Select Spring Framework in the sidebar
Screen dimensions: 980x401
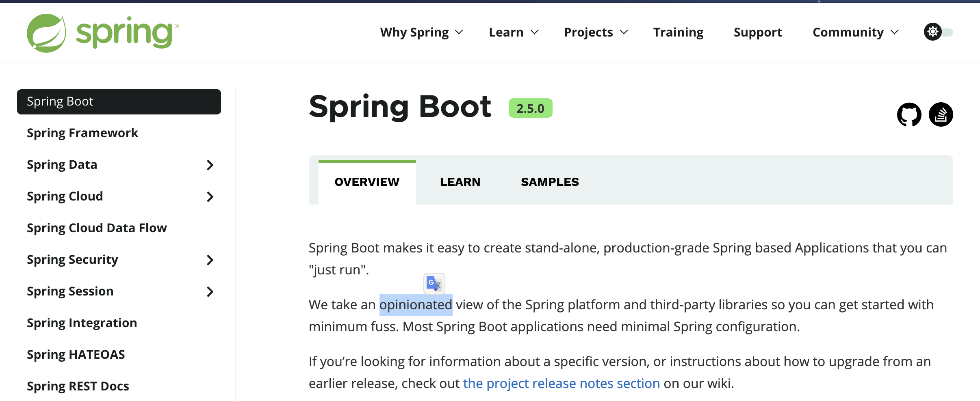82,133
